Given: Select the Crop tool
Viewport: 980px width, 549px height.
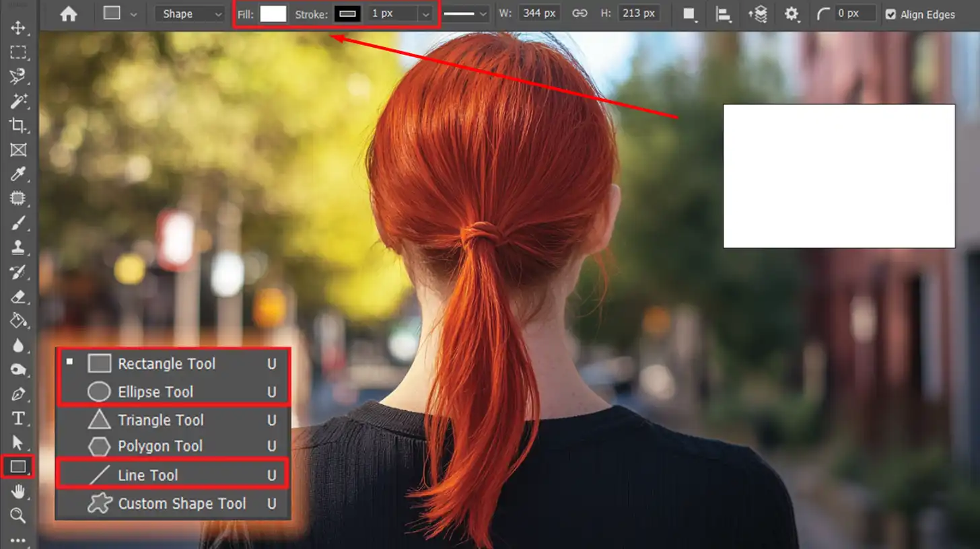Looking at the screenshot, I should 18,125.
